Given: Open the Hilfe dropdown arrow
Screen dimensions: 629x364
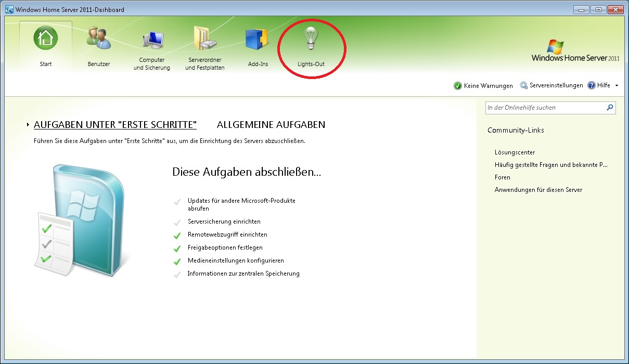Looking at the screenshot, I should (617, 86).
